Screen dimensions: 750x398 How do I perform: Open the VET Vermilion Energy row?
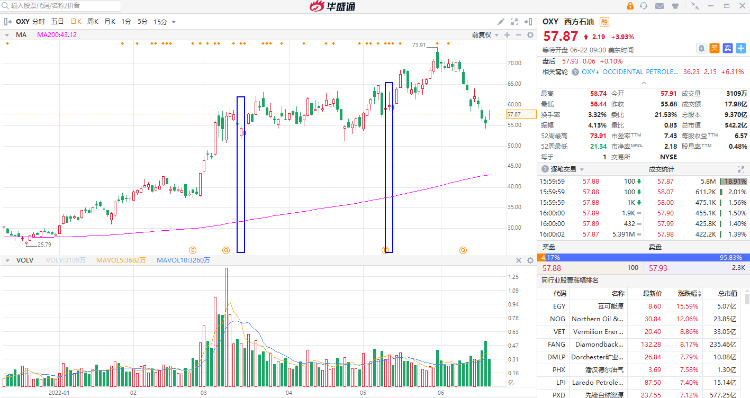(x=640, y=332)
